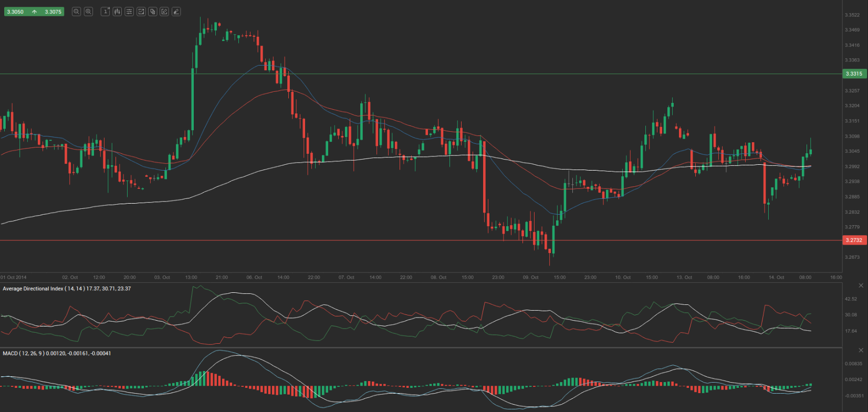Click the chart snapshot image icon
This screenshot has width=868, height=412.
tap(141, 12)
